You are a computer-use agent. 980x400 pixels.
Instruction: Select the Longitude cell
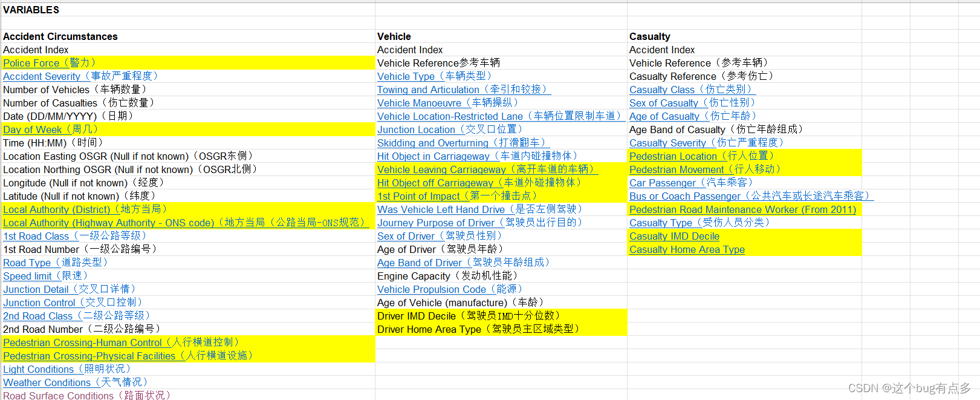188,183
